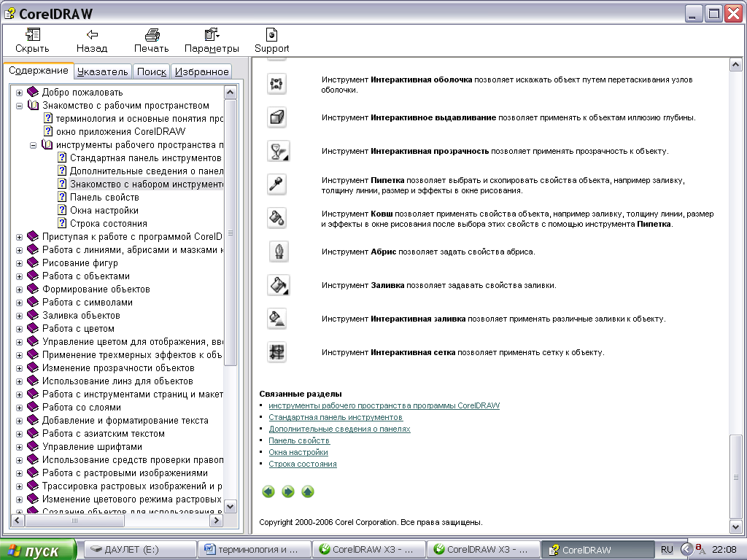The width and height of the screenshot is (747, 560).
Task: Go to next topic with green right arrow
Action: 288,491
